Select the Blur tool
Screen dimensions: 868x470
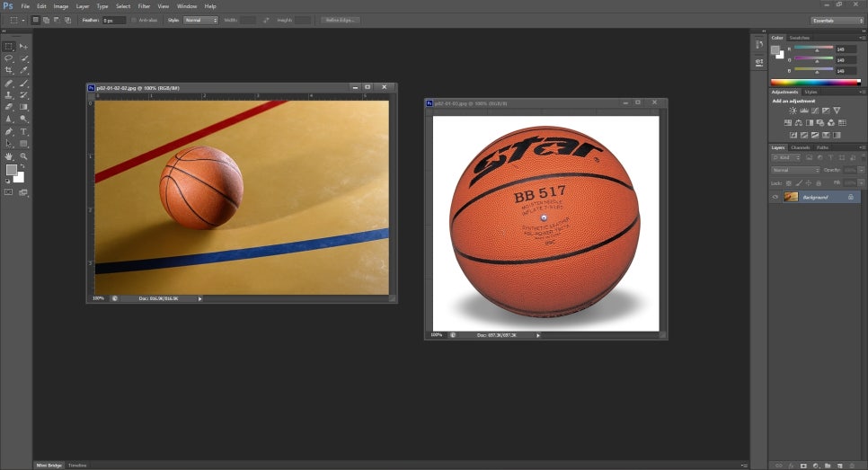[9, 119]
